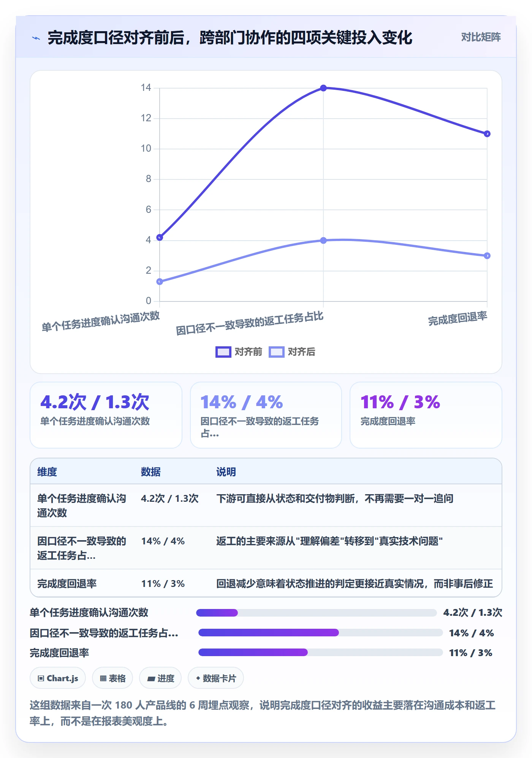Image resolution: width=532 pixels, height=758 pixels.
Task: Click table cell 单个任务进度确认沟通次数
Action: 82,506
